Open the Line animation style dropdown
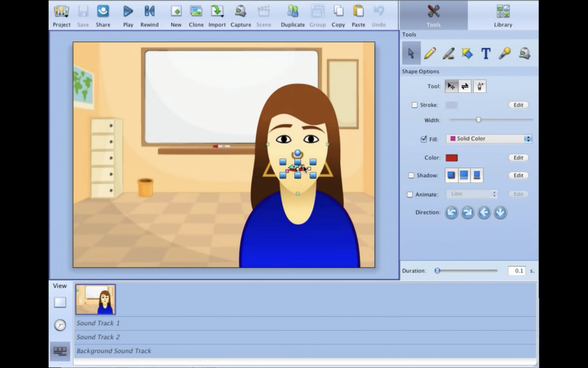Screen dimensions: 588x368 [472, 194]
